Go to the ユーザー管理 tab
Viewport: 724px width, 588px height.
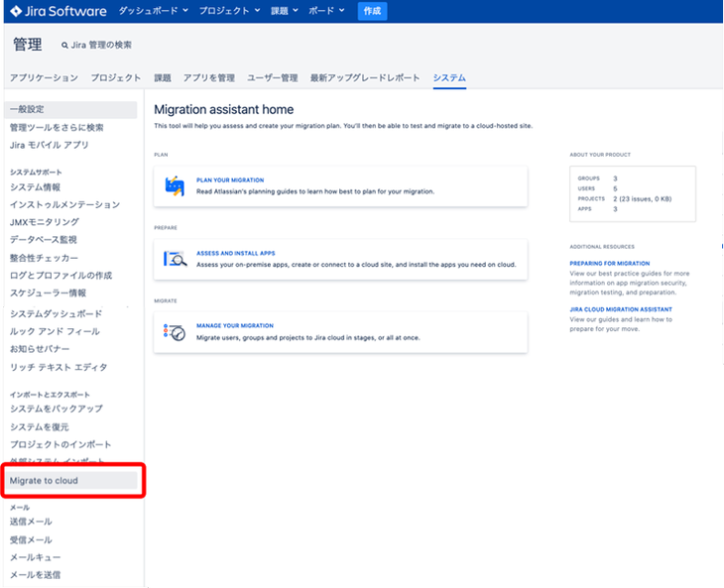click(x=272, y=78)
